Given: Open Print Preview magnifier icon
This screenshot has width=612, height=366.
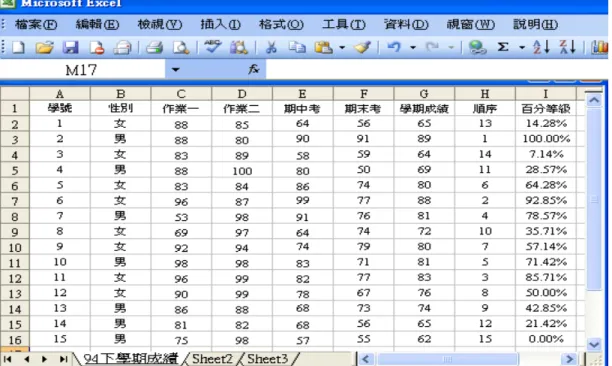Looking at the screenshot, I should tap(181, 47).
